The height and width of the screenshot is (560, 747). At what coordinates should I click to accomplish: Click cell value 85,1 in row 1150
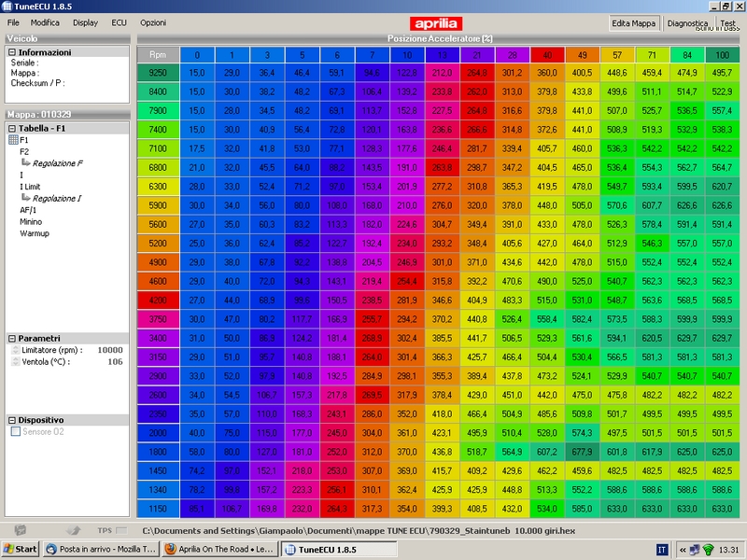click(197, 509)
